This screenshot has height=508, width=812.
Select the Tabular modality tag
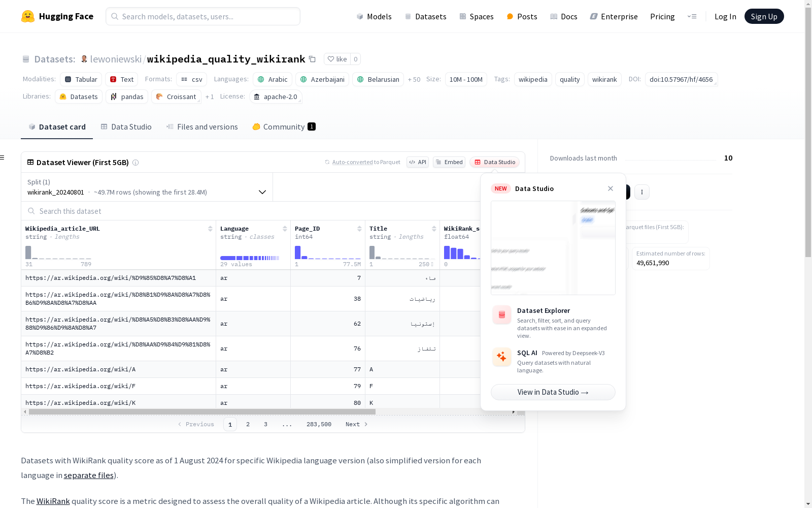pyautogui.click(x=81, y=79)
